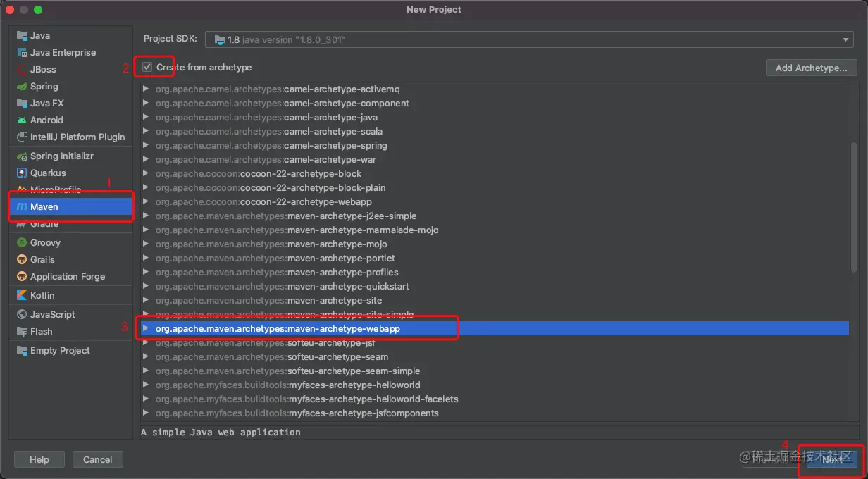
Task: Click the Next button
Action: [x=832, y=459]
